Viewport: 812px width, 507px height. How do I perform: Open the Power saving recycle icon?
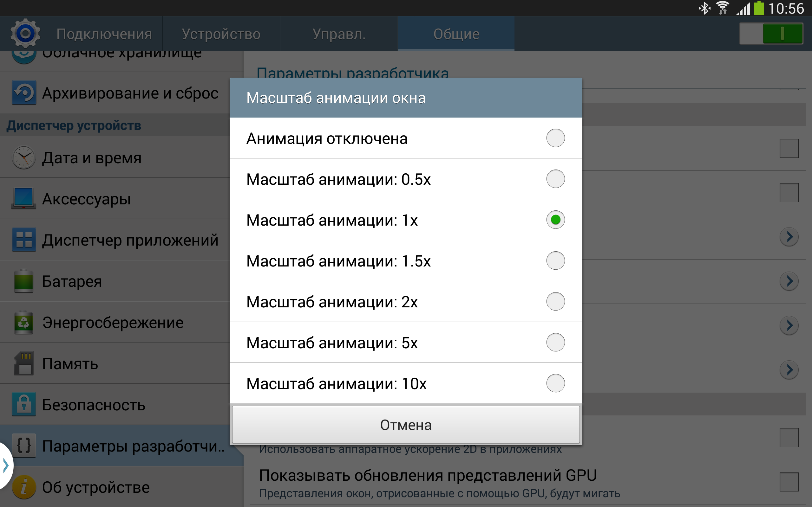coord(24,322)
